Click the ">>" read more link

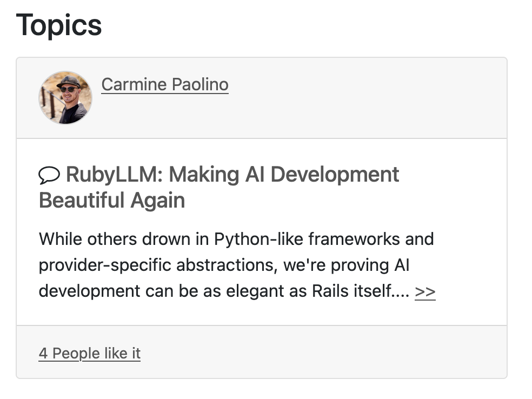point(425,291)
